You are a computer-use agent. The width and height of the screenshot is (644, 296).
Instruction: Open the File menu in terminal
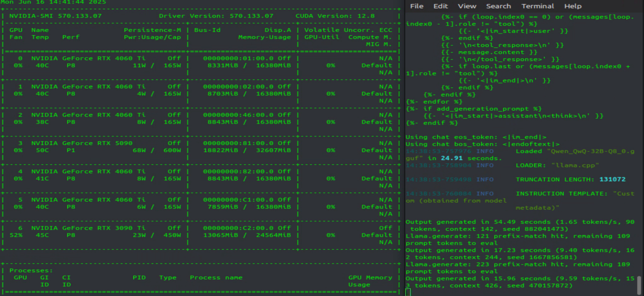click(x=417, y=6)
